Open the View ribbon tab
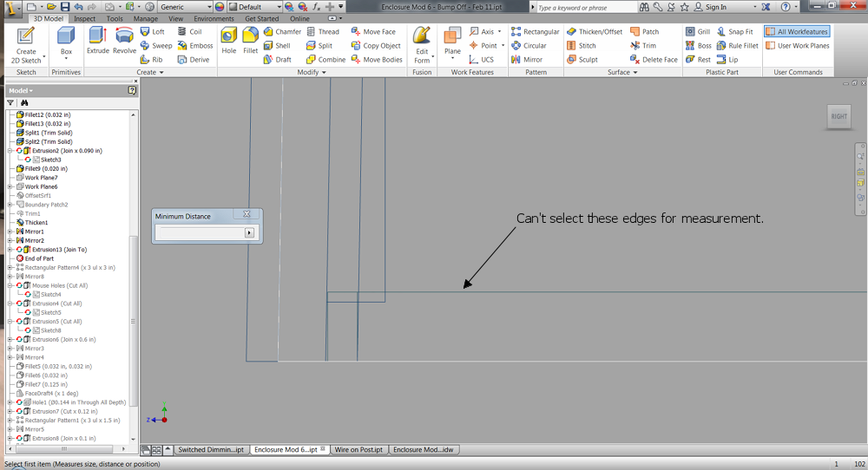The height and width of the screenshot is (470, 868). 176,18
